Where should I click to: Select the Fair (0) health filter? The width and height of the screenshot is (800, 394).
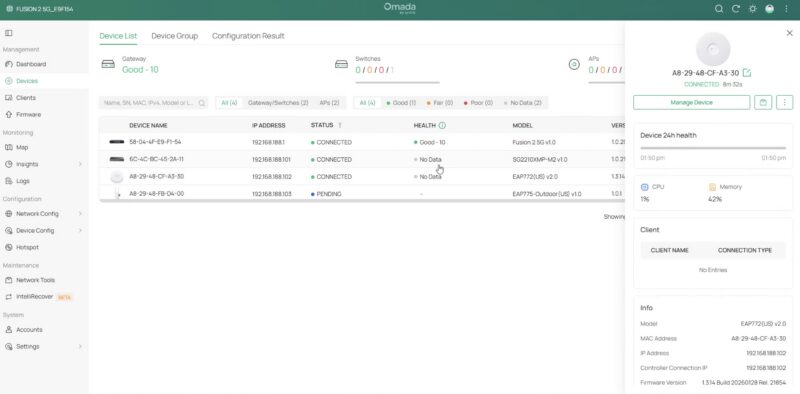440,103
